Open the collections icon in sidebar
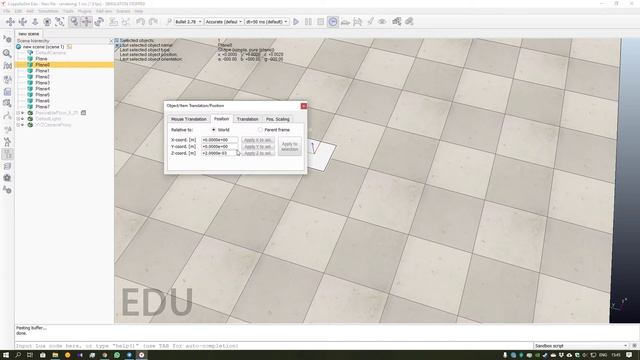The height and width of the screenshot is (360, 640). 7,79
